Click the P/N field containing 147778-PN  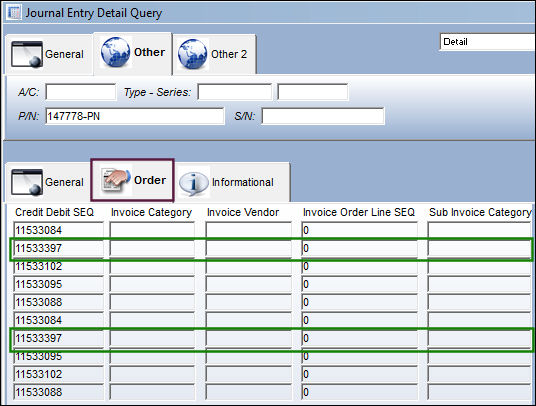(135, 116)
